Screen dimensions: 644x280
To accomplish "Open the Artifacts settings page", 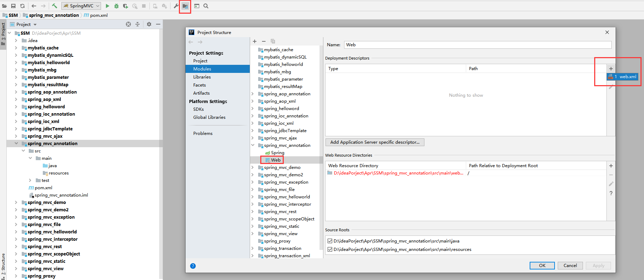I will [201, 93].
